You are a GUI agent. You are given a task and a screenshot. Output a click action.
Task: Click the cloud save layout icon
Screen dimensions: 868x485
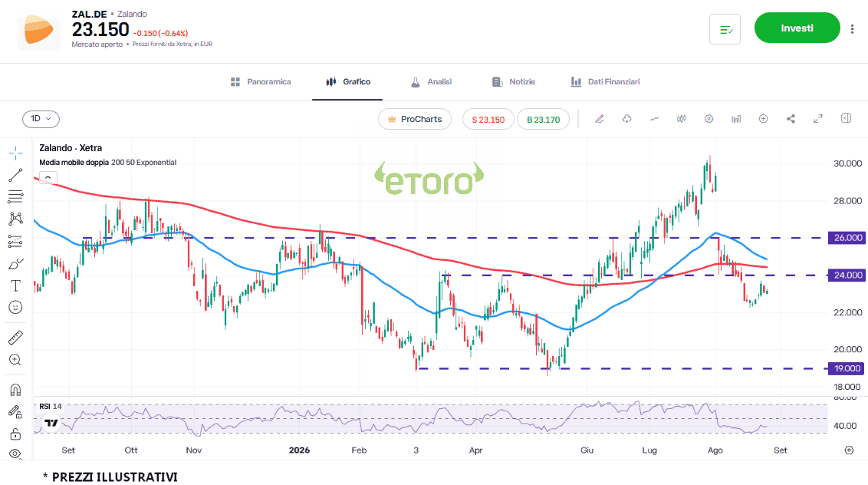tap(626, 119)
